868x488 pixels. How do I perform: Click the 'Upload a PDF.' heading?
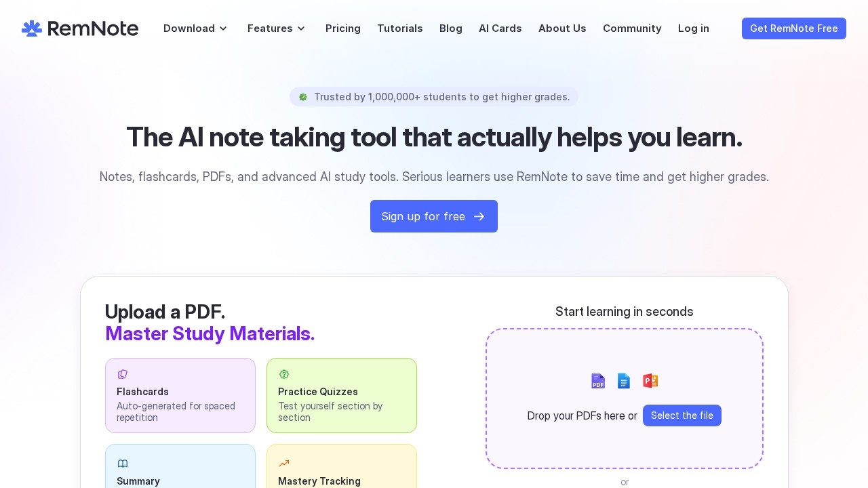click(x=165, y=312)
